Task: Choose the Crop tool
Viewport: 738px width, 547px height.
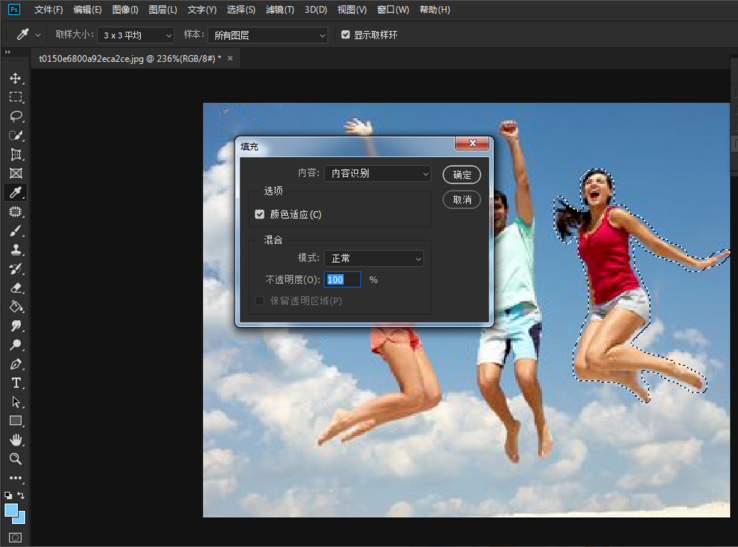Action: click(16, 154)
